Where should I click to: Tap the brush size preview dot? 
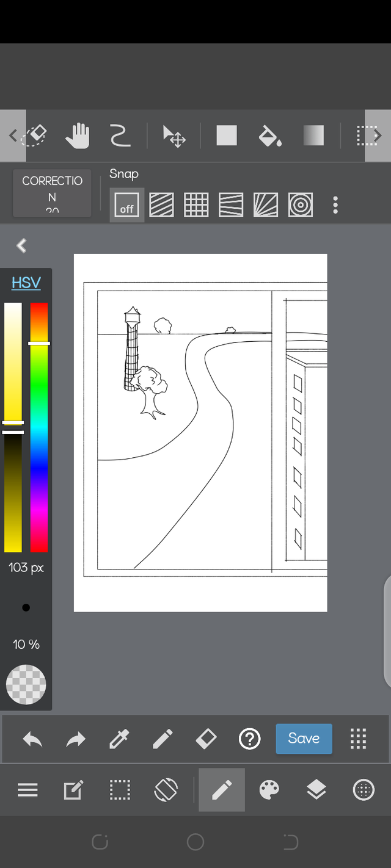click(x=26, y=607)
